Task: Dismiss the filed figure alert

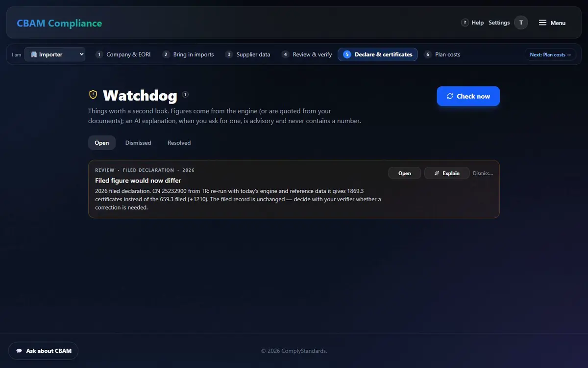Action: (x=483, y=173)
